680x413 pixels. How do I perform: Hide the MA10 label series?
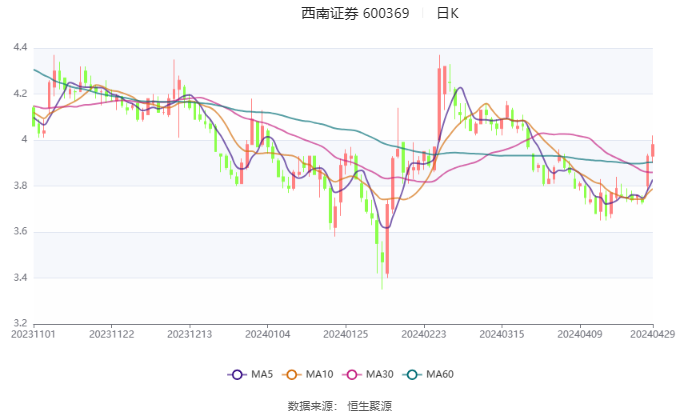(x=320, y=374)
